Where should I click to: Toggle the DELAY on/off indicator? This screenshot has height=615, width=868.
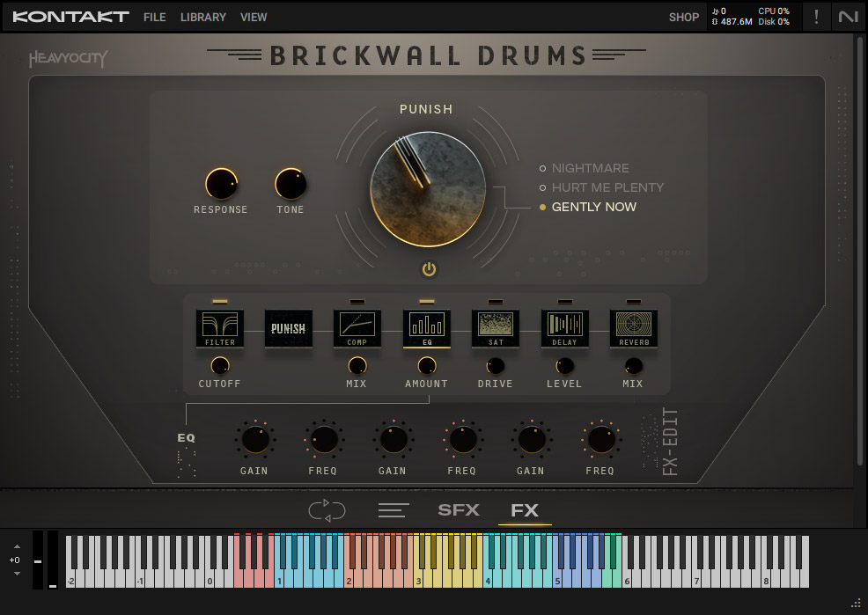coord(564,302)
